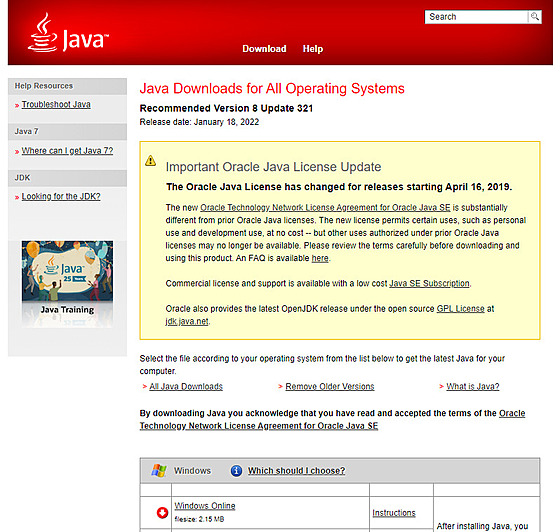Open Where can I get Java 7 link
This screenshot has height=532, width=560.
[x=67, y=151]
